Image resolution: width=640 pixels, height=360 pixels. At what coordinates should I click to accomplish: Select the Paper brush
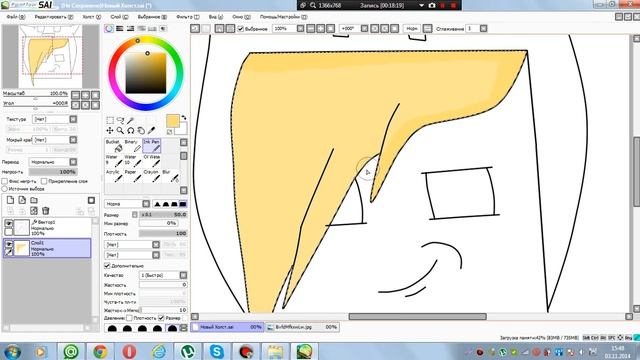(133, 176)
